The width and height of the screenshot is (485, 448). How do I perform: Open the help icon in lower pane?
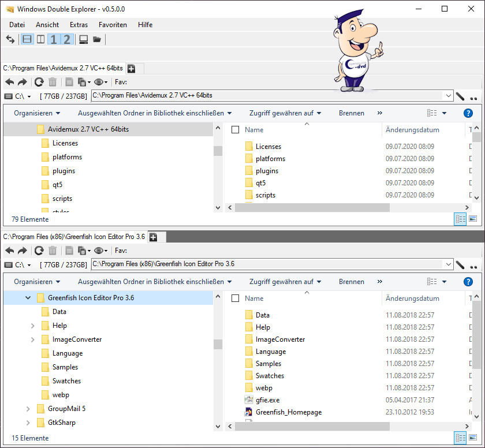[x=468, y=282]
